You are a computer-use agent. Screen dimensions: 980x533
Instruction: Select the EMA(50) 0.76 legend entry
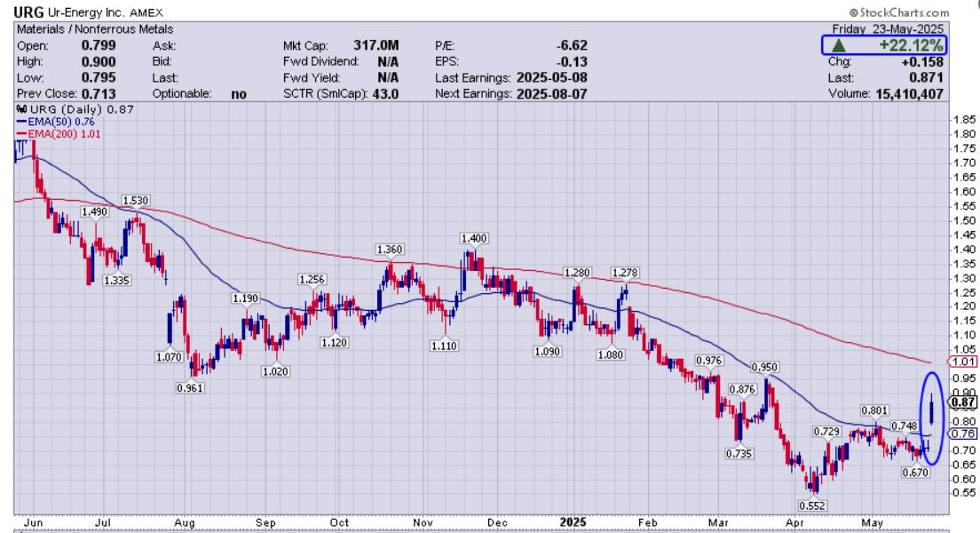[x=56, y=122]
